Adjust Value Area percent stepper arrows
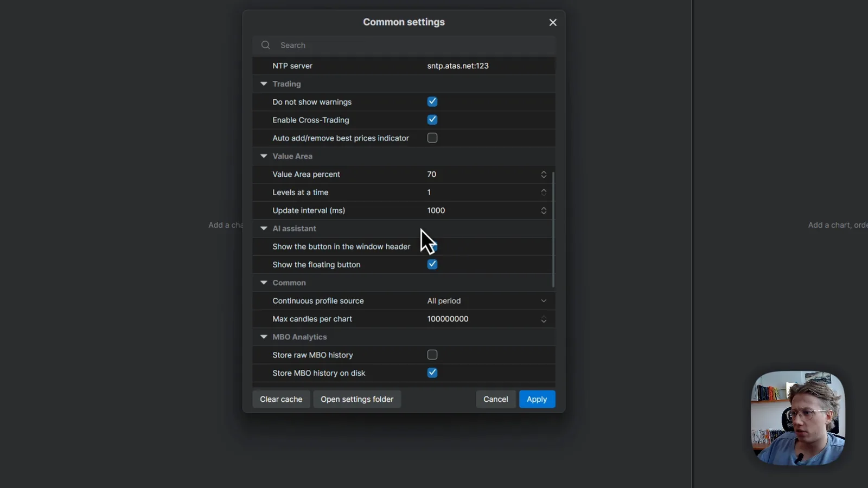 [x=544, y=174]
